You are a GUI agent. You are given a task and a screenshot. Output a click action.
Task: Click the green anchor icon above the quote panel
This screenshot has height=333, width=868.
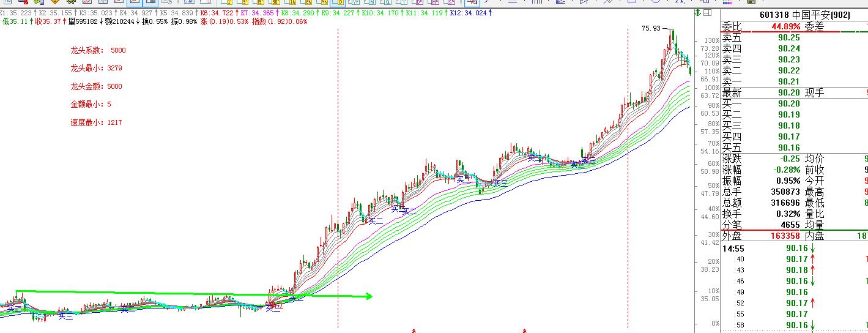click(x=699, y=12)
